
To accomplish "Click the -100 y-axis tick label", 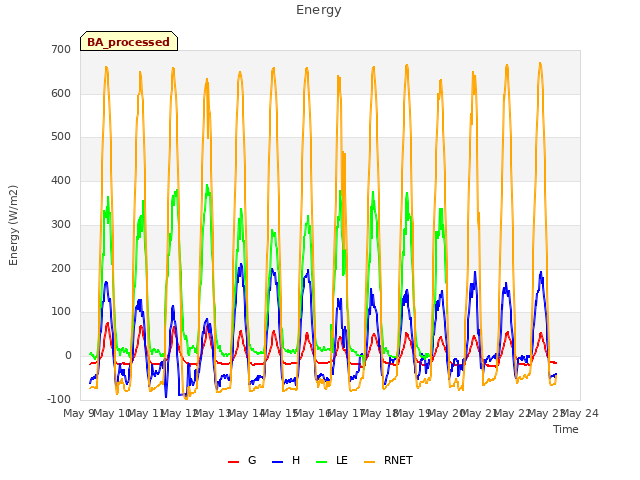I will point(59,399).
